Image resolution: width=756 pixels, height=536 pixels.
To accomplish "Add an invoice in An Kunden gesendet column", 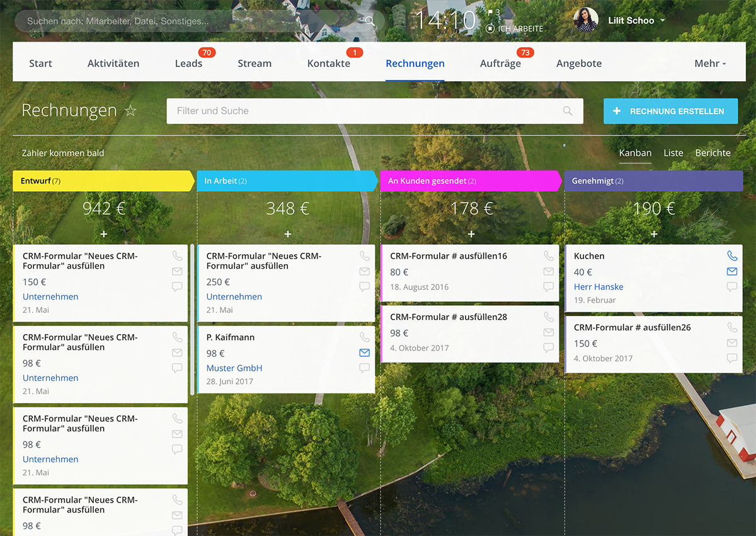I will (471, 234).
